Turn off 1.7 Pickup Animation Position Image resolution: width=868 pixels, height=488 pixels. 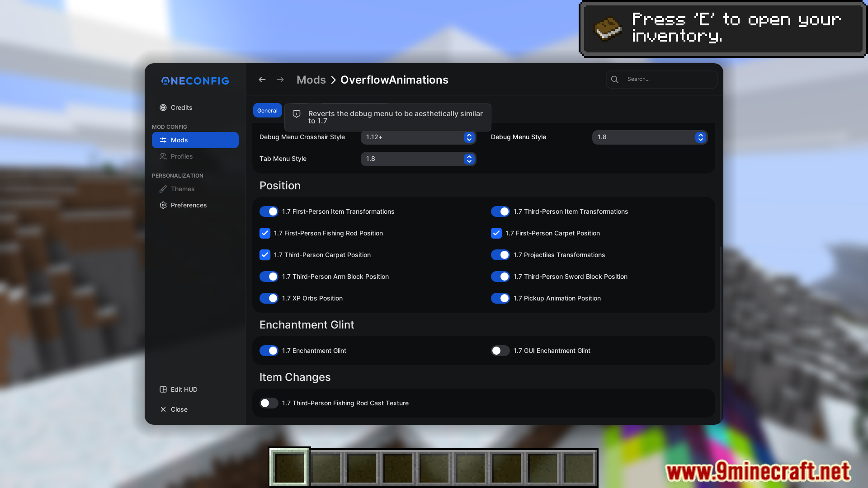click(500, 298)
